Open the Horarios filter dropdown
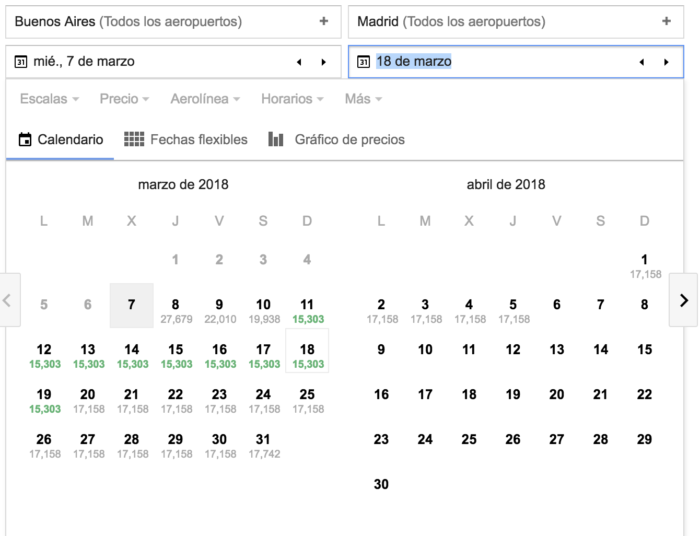Image resolution: width=700 pixels, height=536 pixels. coord(292,99)
